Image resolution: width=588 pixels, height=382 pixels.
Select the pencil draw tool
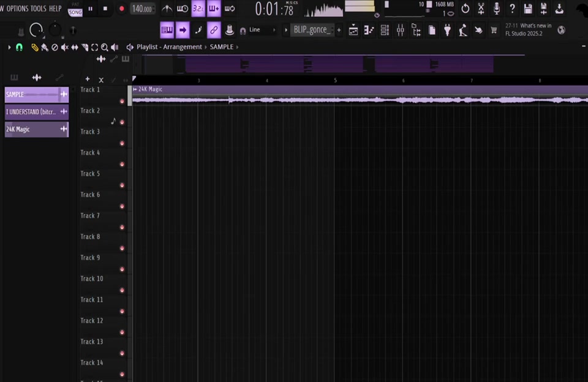[34, 47]
